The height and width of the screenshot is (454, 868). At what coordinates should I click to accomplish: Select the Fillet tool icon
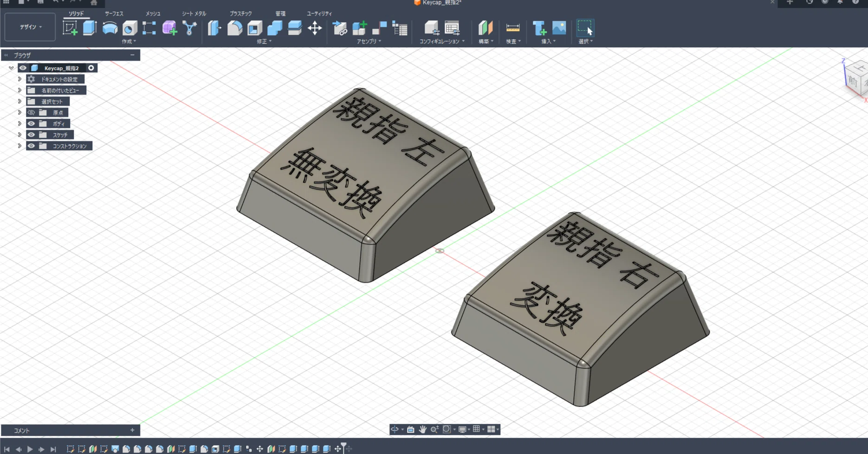click(x=235, y=28)
